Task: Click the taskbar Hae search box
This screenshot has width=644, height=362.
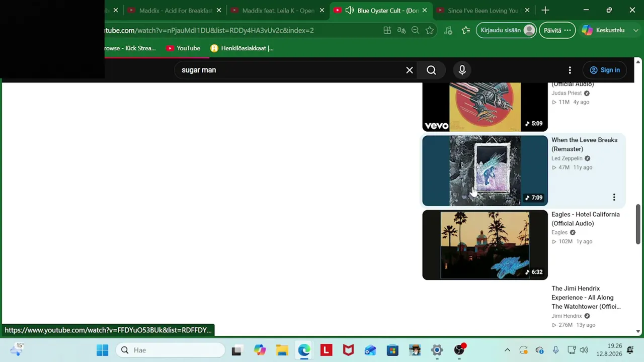Action: (171, 350)
